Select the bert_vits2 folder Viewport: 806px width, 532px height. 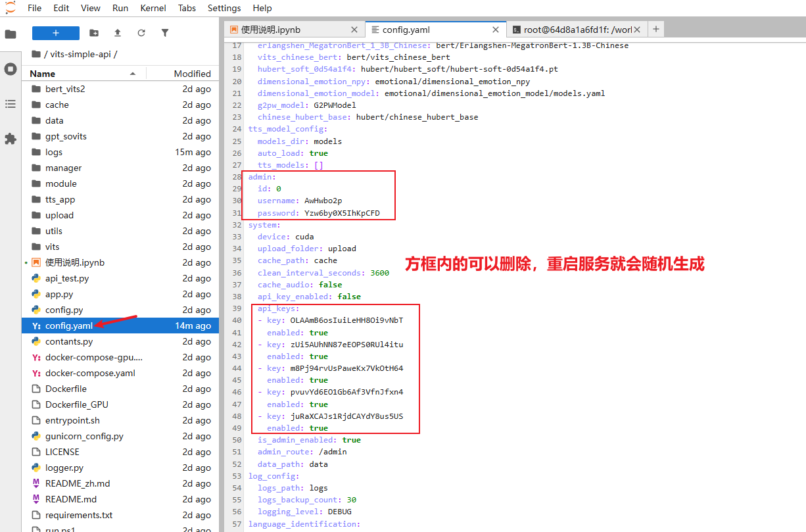[121, 89]
